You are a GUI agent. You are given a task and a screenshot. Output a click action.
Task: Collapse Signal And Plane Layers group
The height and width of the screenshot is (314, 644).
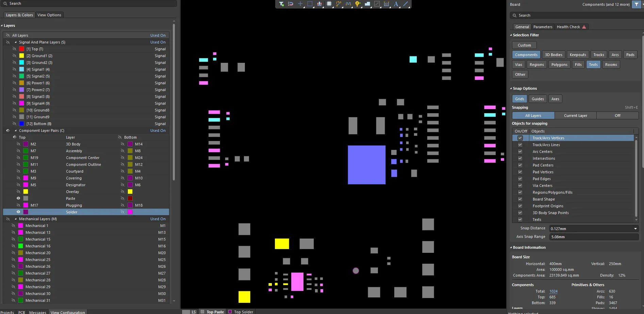click(x=16, y=42)
